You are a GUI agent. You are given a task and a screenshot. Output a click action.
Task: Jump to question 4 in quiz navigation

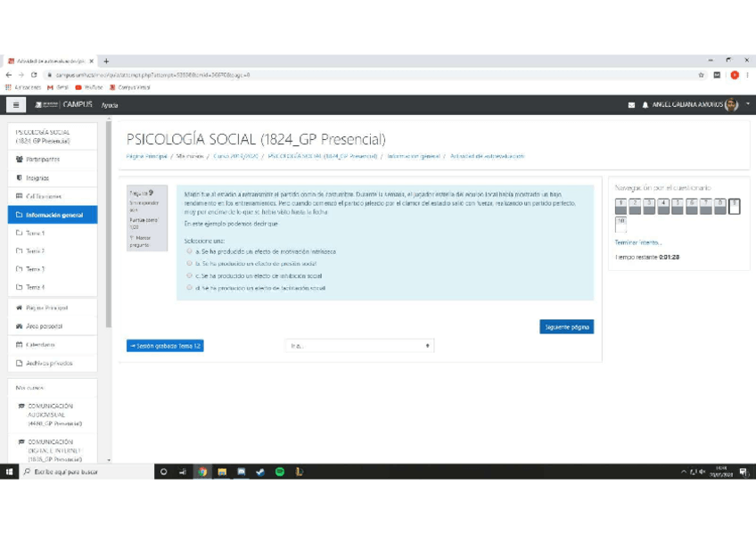[x=663, y=206]
